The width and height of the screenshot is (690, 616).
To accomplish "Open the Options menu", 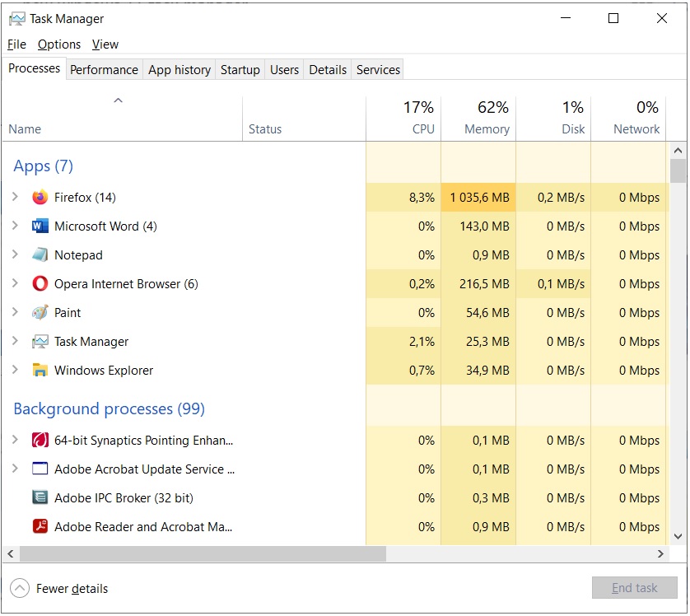I will point(59,44).
